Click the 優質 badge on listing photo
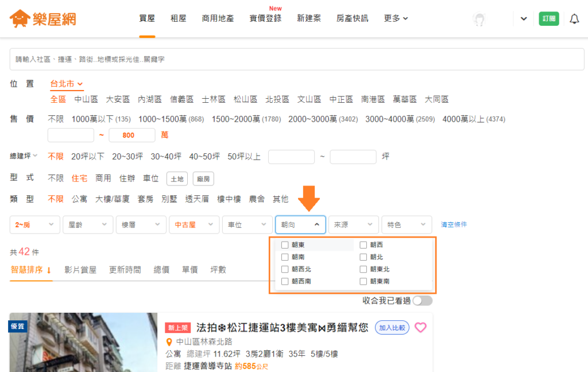The width and height of the screenshot is (588, 372). tap(17, 326)
